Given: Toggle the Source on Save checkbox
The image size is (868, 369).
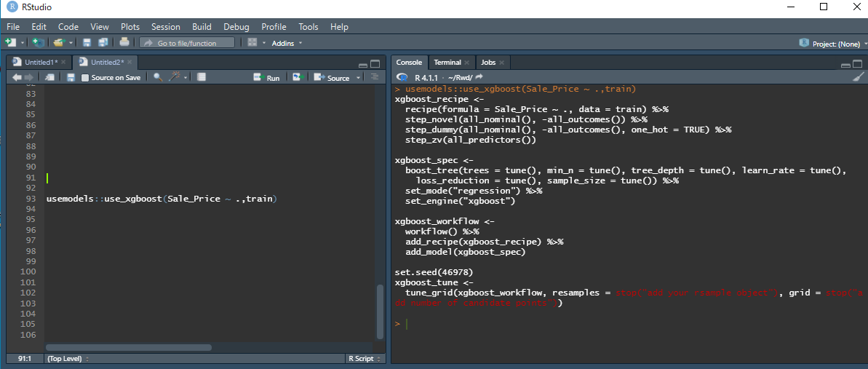Looking at the screenshot, I should pos(84,78).
